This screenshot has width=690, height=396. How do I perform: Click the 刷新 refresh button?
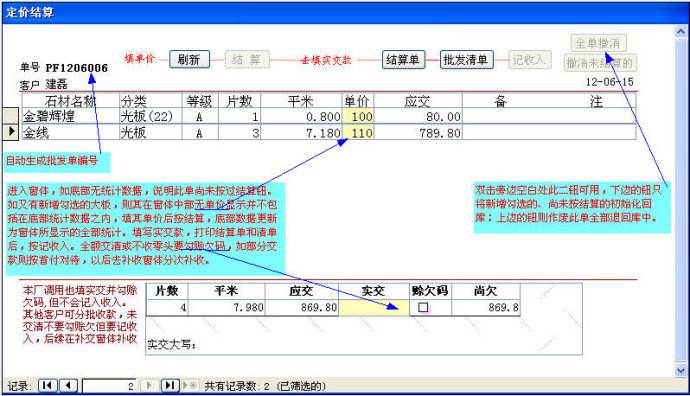190,59
